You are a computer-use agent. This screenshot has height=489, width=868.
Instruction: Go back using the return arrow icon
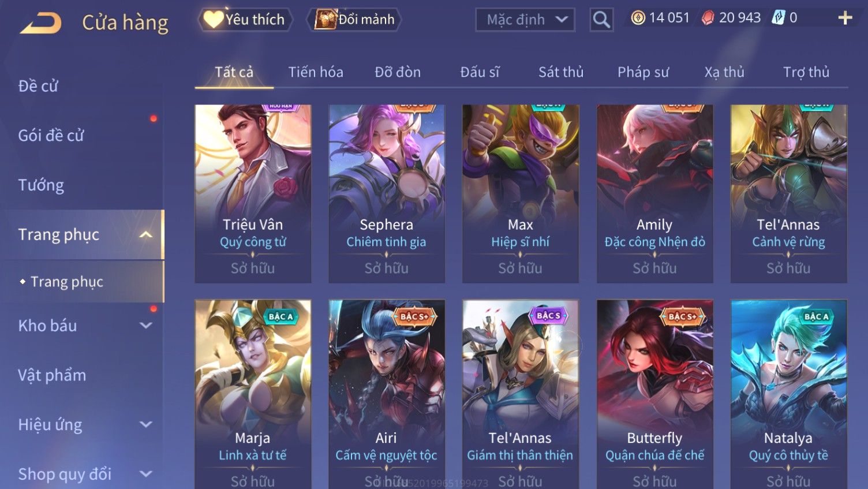(41, 23)
